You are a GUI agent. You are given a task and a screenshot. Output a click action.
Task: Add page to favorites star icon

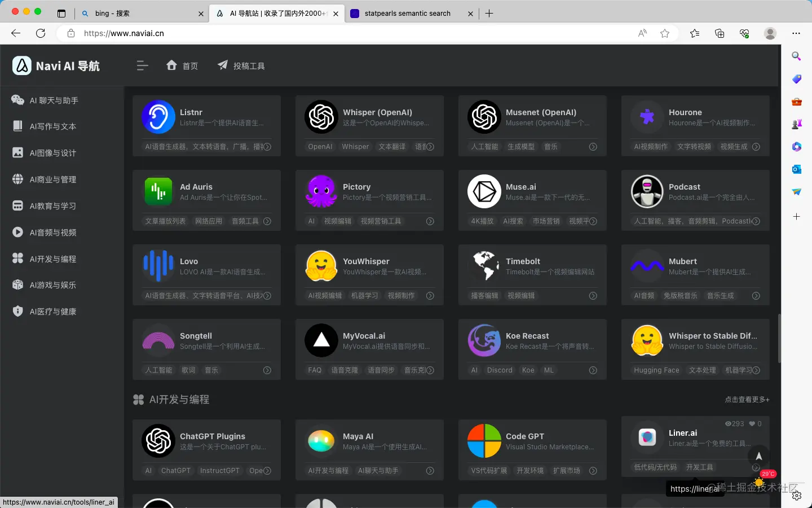click(665, 33)
